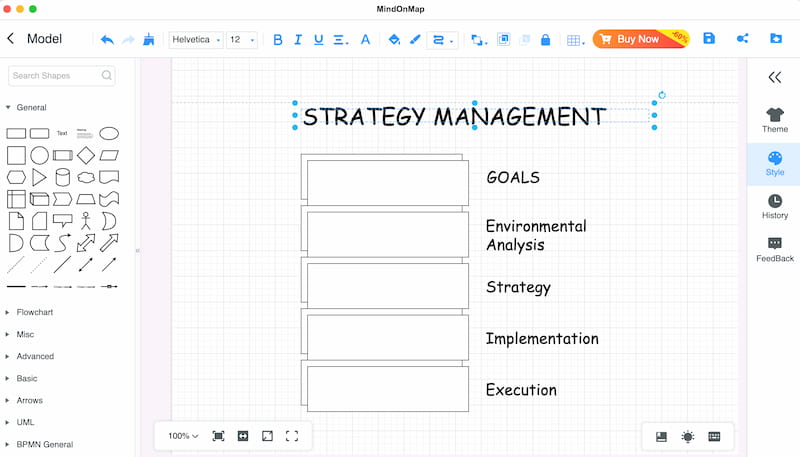Click the GOALS label on canvas
Image resolution: width=800 pixels, height=457 pixels.
coord(513,177)
